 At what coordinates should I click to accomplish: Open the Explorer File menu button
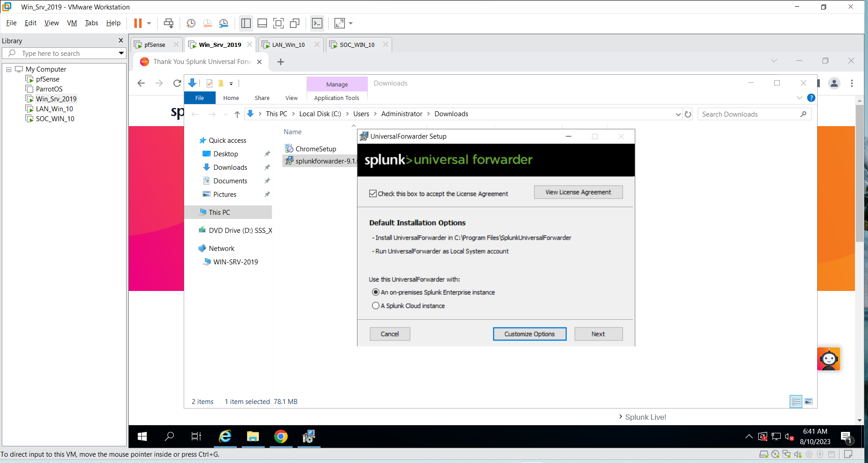pos(200,98)
